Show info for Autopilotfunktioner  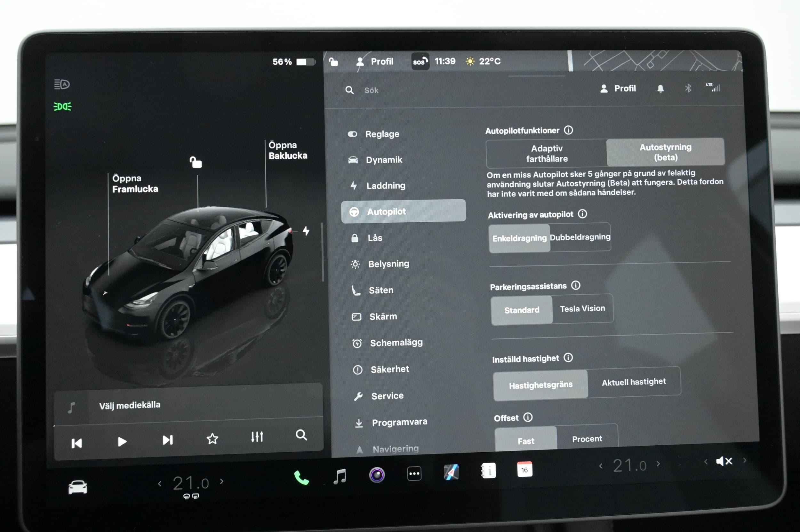(568, 130)
